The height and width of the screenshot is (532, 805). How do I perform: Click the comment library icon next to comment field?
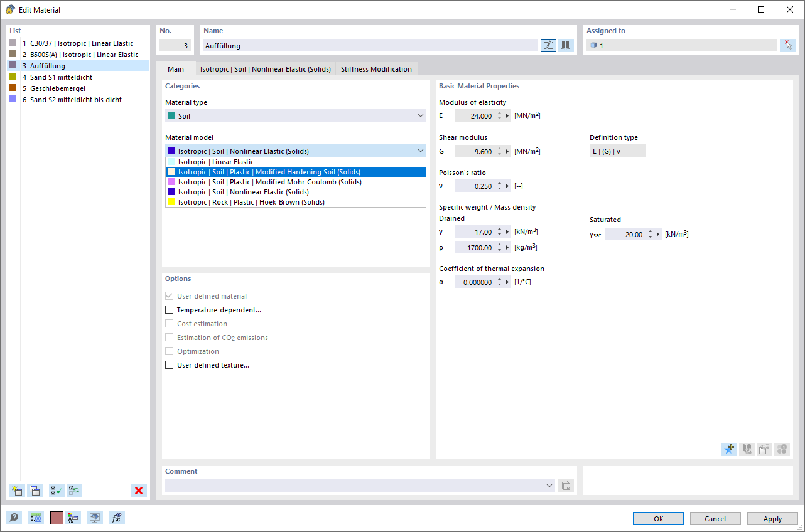pyautogui.click(x=566, y=486)
